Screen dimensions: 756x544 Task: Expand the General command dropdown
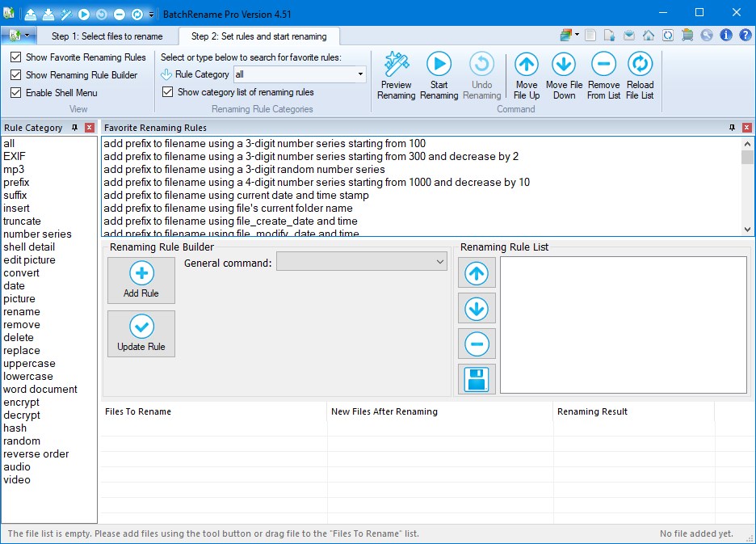439,262
